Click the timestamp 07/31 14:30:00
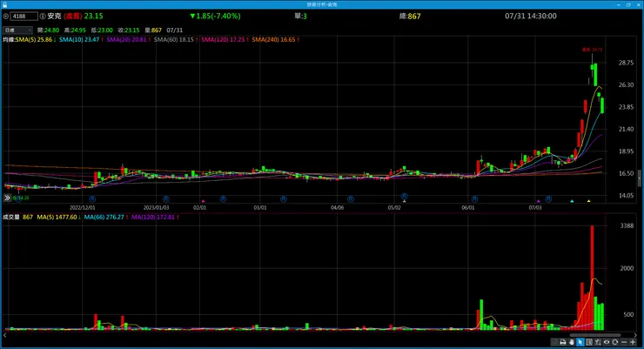Image resolution: width=644 pixels, height=349 pixels. [531, 16]
